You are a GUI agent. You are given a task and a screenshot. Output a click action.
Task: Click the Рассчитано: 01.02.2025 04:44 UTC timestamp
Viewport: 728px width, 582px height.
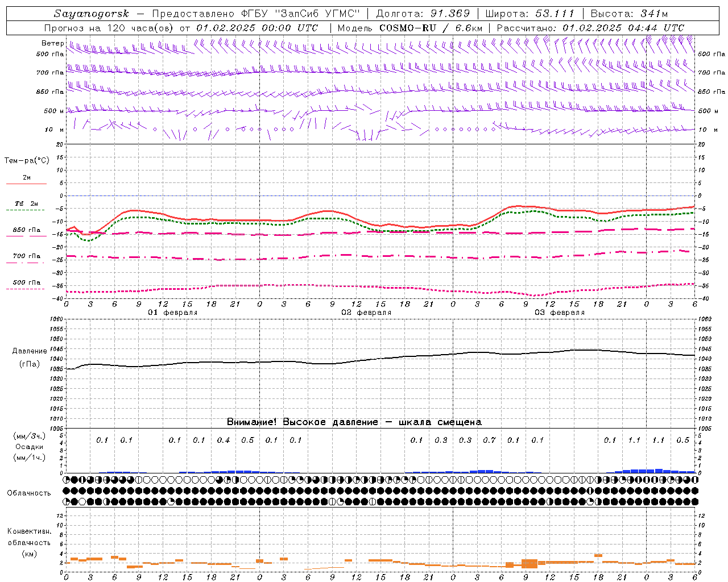(590, 28)
